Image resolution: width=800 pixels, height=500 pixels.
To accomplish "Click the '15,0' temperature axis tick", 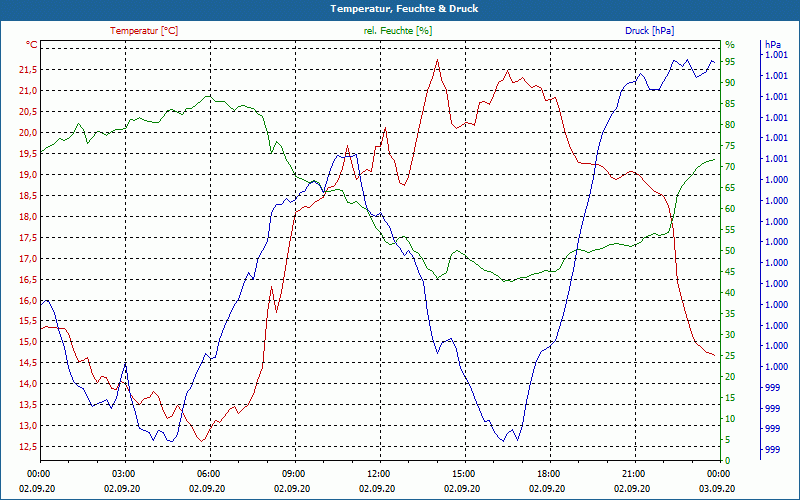I will 28,342.
